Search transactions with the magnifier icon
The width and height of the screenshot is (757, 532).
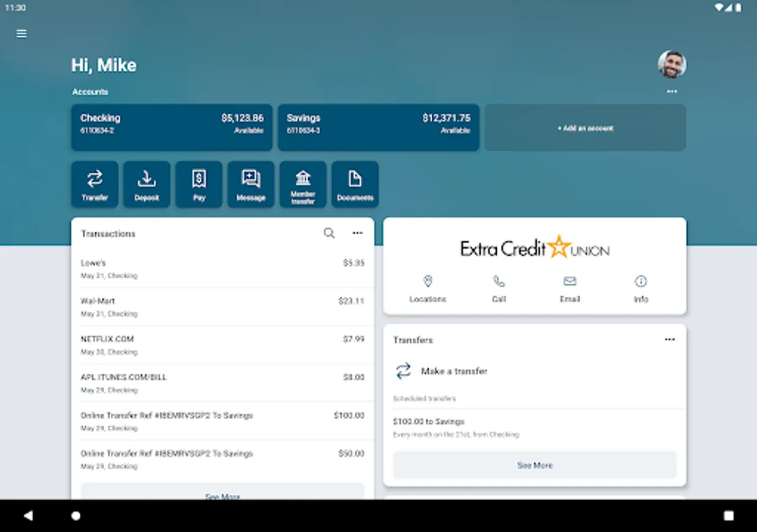[x=329, y=233]
